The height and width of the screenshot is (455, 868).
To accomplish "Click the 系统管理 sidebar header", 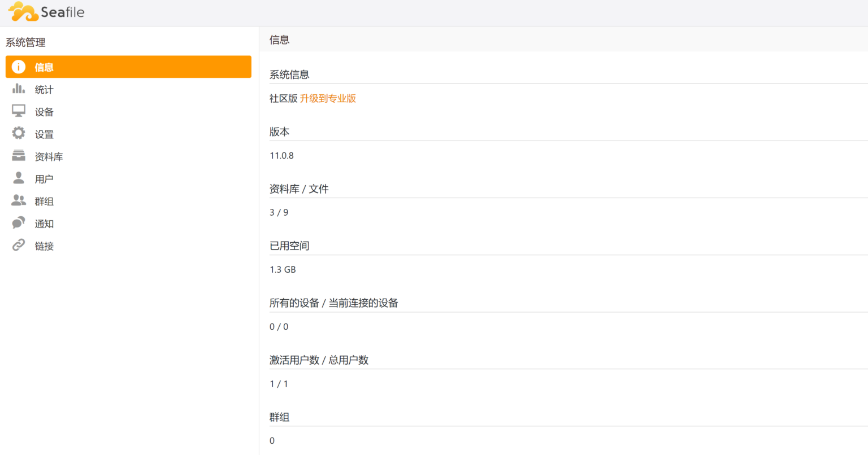I will (x=24, y=42).
